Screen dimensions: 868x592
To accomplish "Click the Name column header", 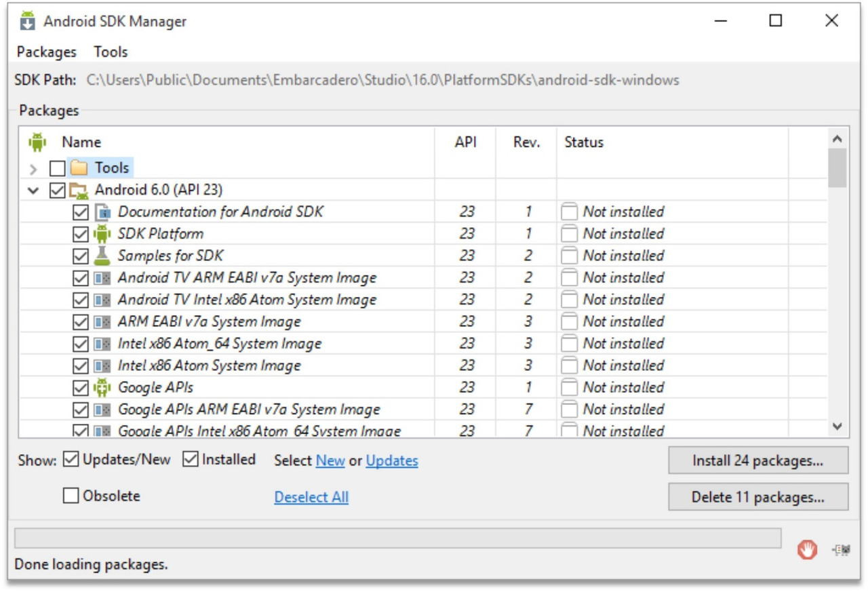I will pos(81,142).
